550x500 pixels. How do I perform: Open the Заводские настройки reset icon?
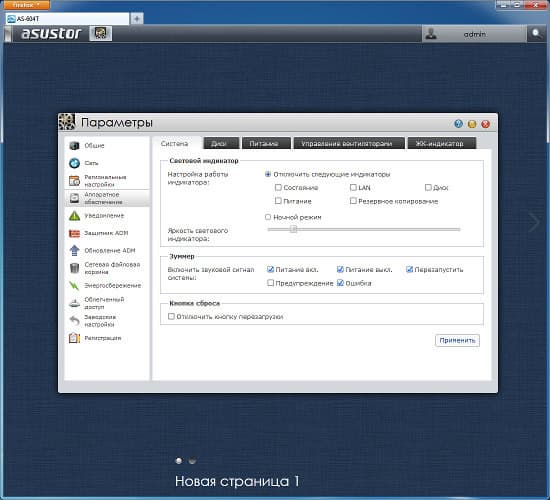pos(74,321)
